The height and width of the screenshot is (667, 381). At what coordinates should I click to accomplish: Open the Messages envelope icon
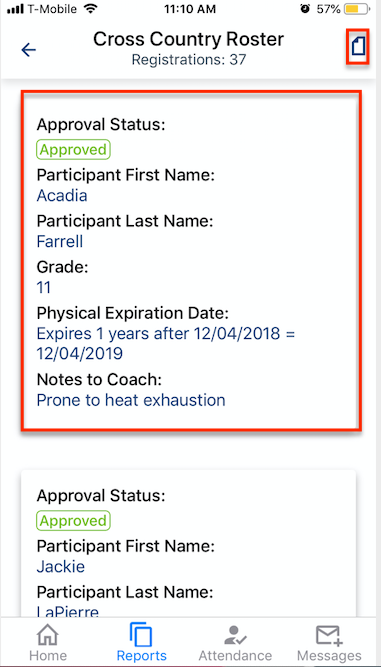click(x=329, y=636)
